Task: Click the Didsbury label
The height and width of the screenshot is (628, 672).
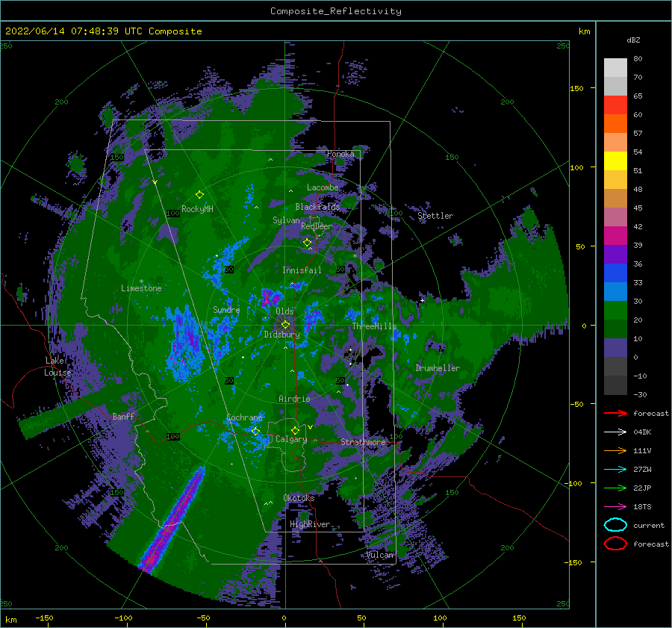Action: pos(281,335)
